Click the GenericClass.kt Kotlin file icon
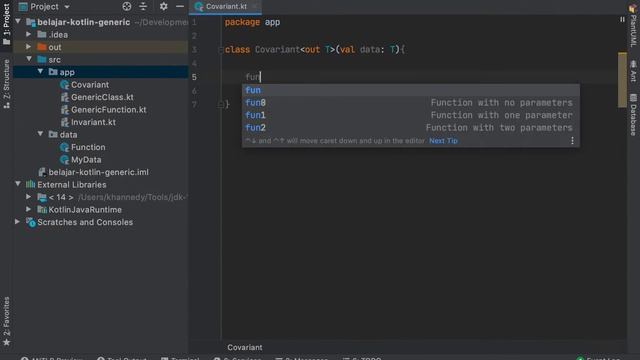 (64, 97)
